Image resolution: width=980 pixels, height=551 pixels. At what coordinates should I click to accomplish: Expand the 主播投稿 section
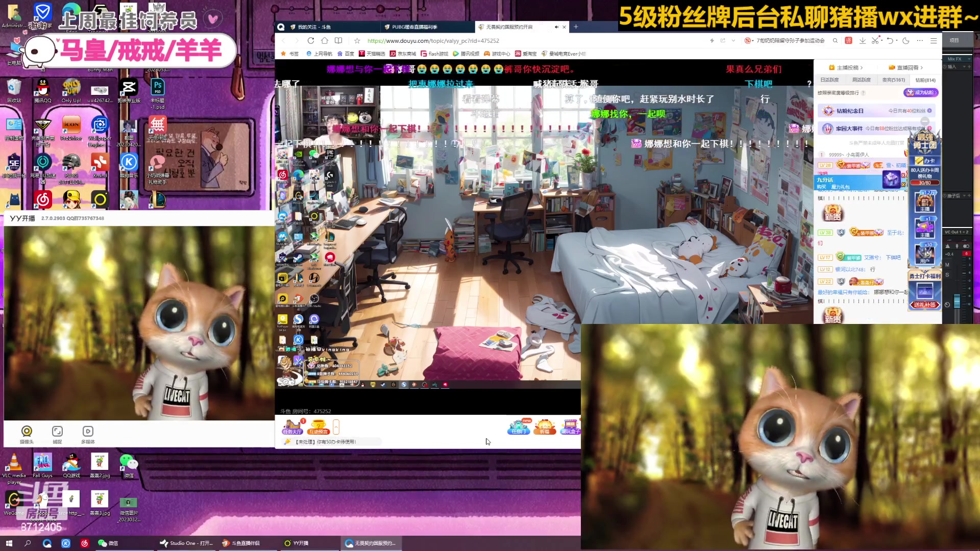847,67
